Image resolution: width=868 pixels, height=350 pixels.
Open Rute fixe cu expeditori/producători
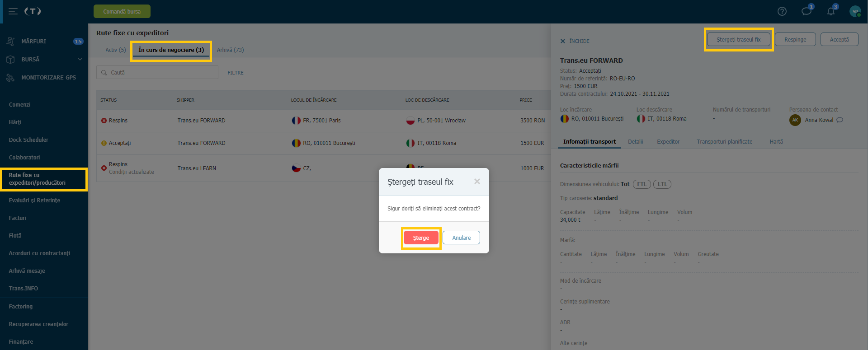click(44, 179)
